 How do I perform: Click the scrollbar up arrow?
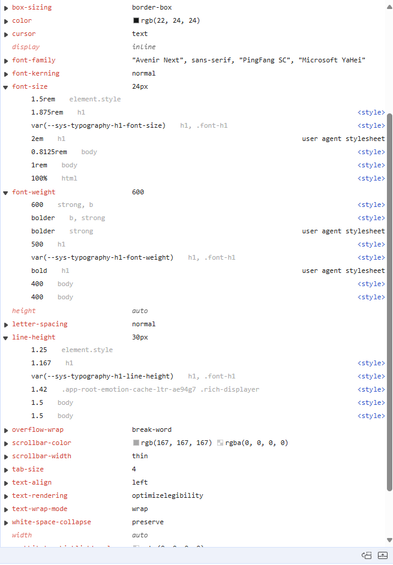click(x=389, y=7)
